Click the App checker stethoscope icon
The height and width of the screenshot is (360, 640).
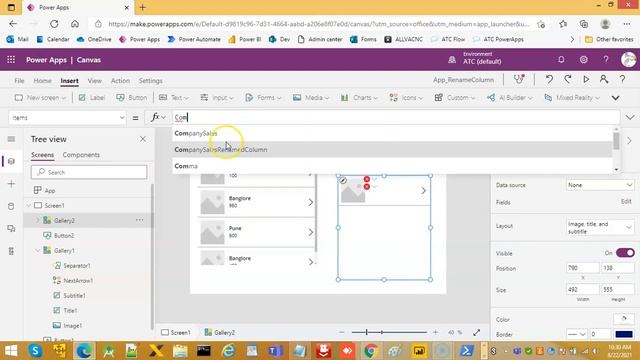(519, 79)
